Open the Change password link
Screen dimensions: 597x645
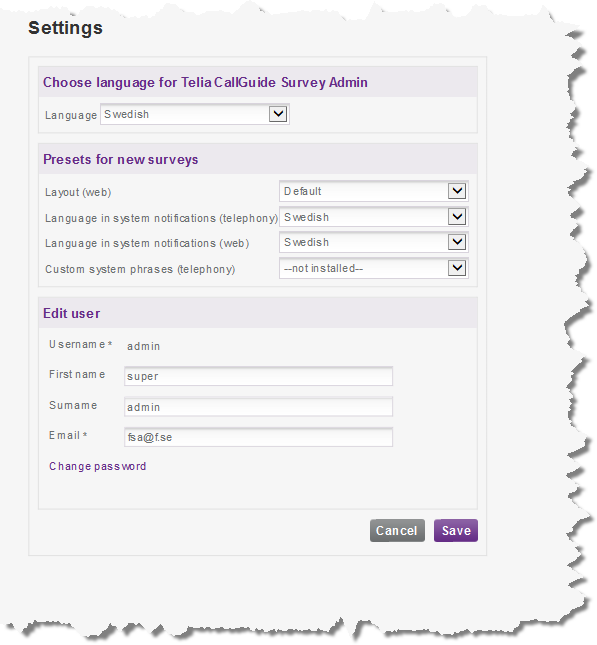tap(98, 466)
